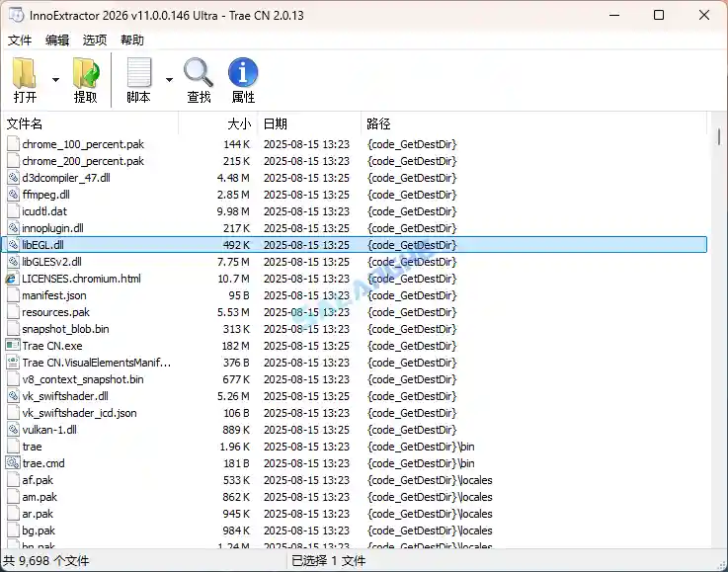The width and height of the screenshot is (728, 572).
Task: Click the status text "共 9,698 个文件"
Action: pos(46,561)
